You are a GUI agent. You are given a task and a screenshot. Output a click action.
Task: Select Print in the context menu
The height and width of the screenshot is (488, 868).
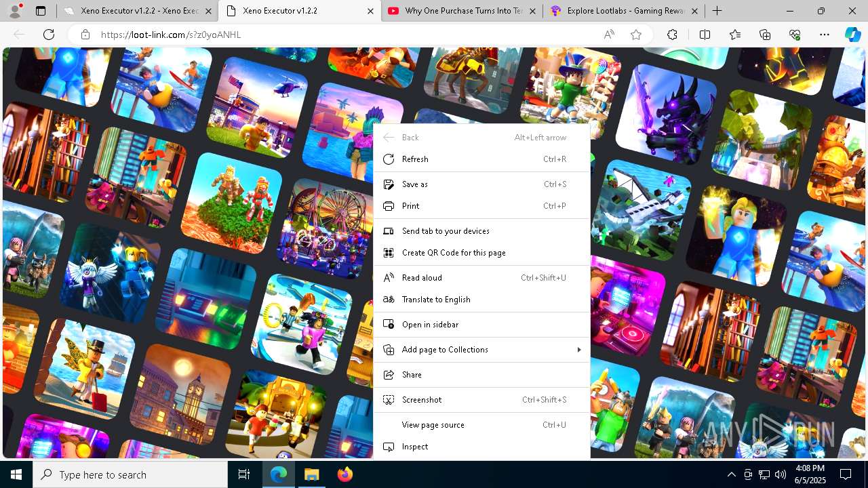[481, 206]
